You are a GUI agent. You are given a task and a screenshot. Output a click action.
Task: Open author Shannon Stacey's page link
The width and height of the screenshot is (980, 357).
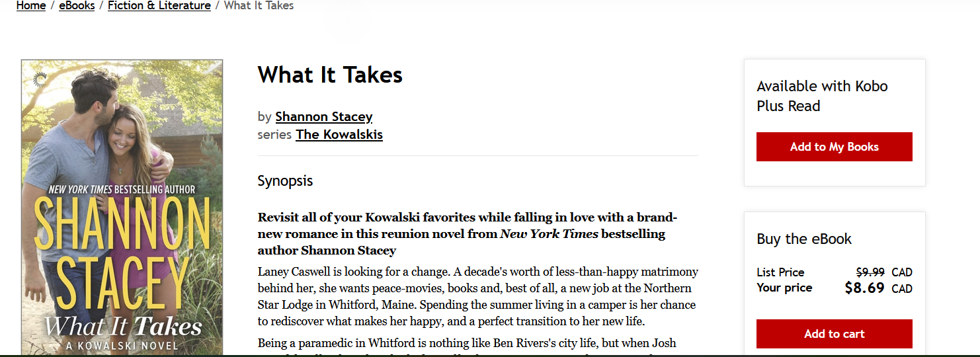click(324, 117)
